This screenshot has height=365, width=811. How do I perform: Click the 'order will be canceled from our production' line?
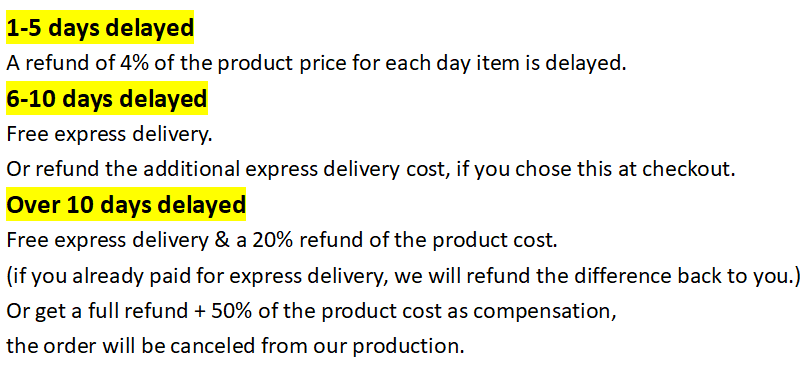point(235,346)
